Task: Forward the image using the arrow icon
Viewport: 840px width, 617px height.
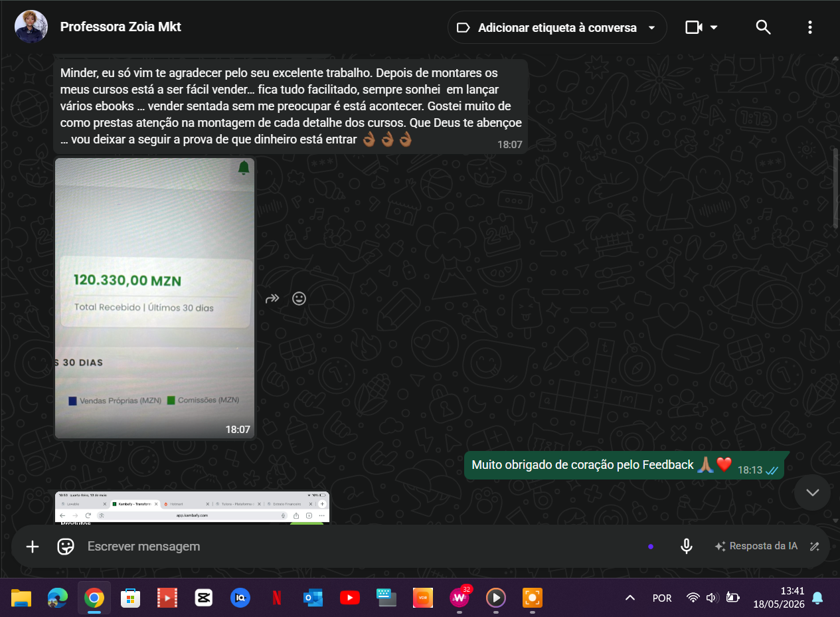Action: click(272, 299)
